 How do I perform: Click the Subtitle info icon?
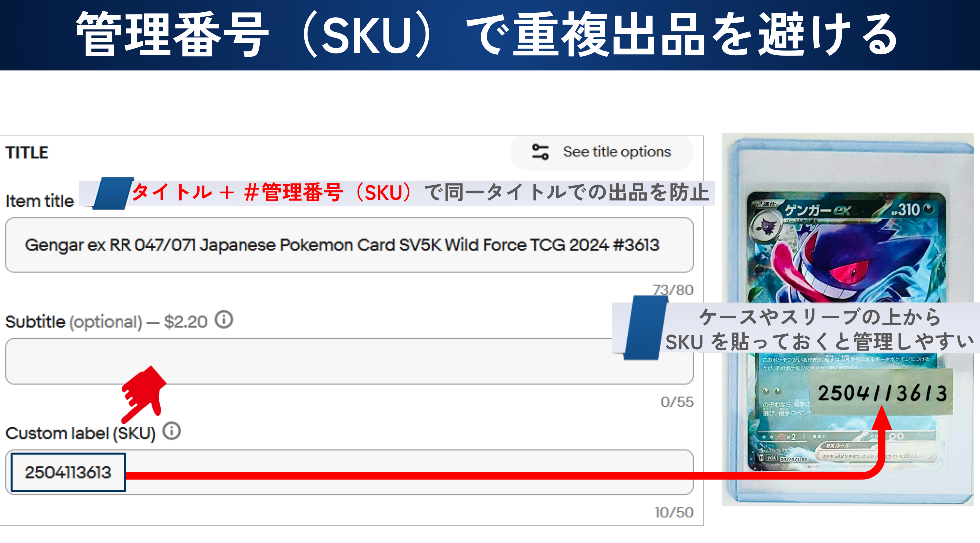224,320
